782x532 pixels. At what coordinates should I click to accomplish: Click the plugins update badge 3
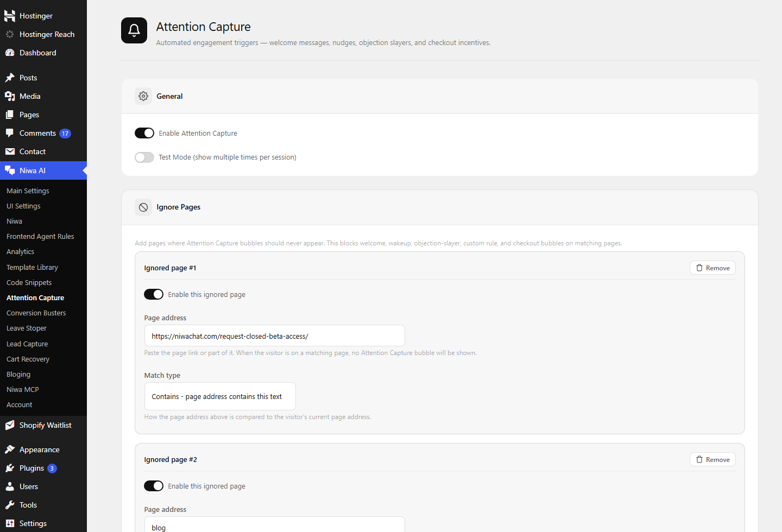[52, 468]
